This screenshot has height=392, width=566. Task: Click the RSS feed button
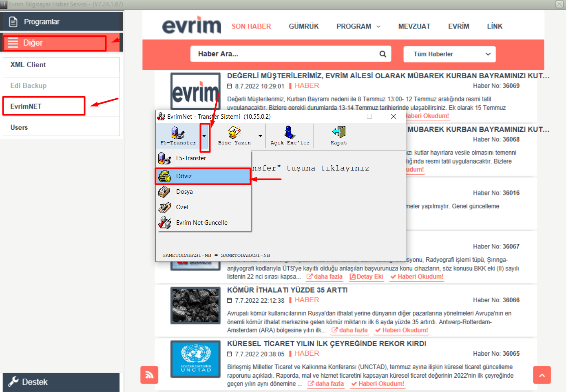[149, 375]
